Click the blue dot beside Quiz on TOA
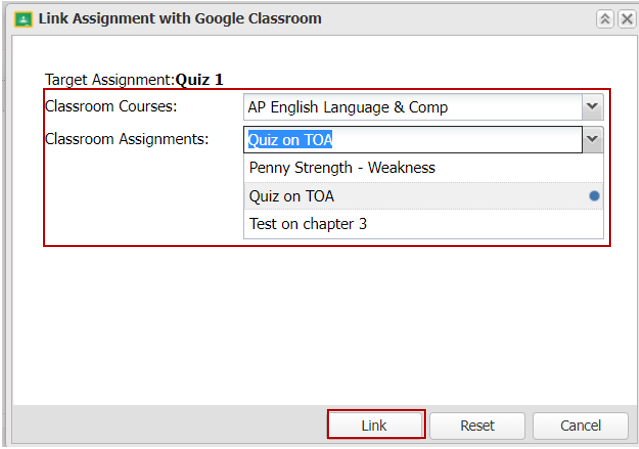The image size is (639, 449). [594, 196]
